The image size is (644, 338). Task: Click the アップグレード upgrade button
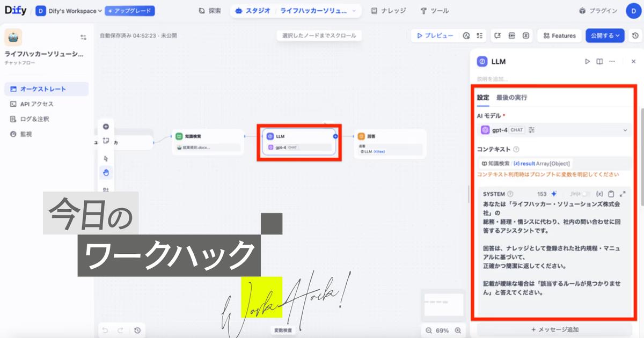(x=130, y=11)
